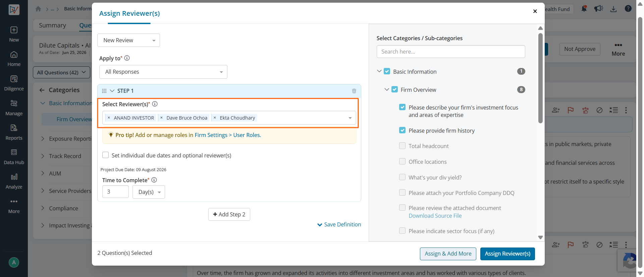Click the categories Search here field
This screenshot has height=277, width=644.
pos(451,52)
